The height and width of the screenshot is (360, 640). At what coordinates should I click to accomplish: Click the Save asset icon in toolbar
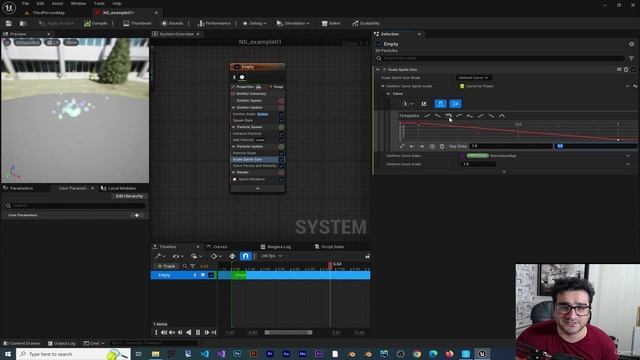[9, 23]
